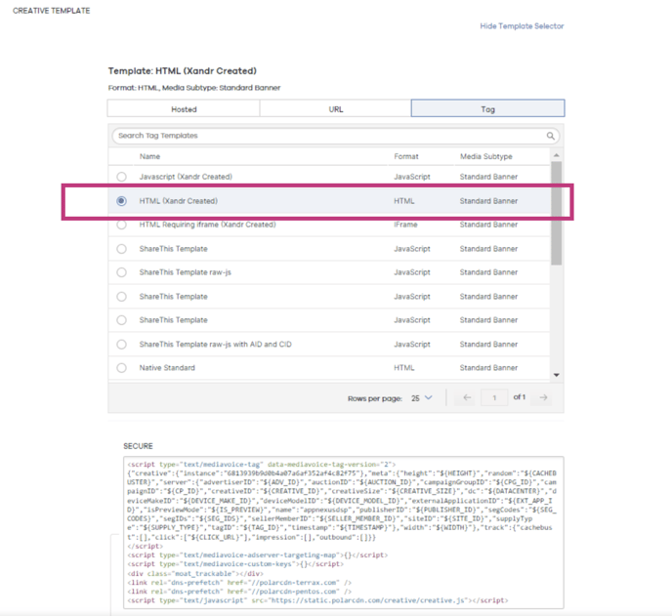Click Hide Template Selector link
Screen dimensions: 672x616
pos(522,26)
